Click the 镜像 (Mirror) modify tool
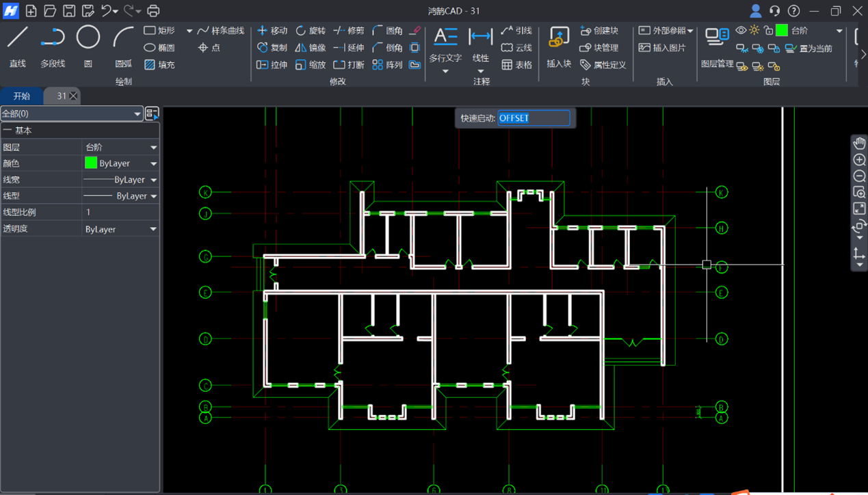 pyautogui.click(x=311, y=48)
